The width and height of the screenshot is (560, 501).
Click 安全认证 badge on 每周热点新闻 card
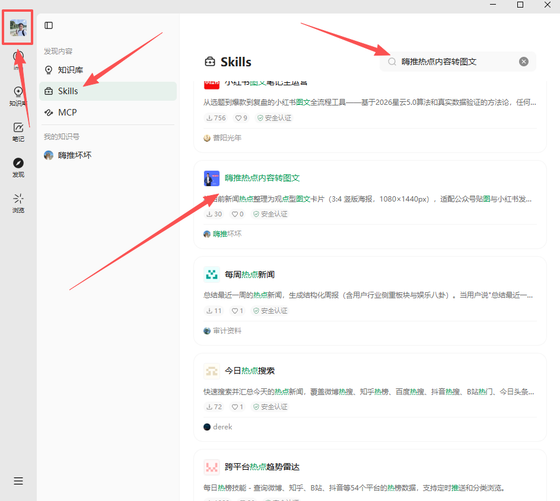[x=270, y=311]
